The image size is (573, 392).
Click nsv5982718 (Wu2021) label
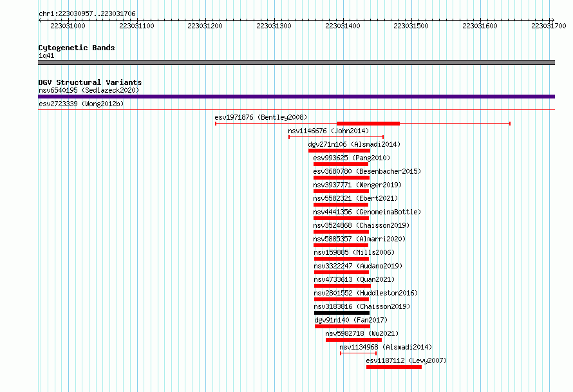[362, 333]
